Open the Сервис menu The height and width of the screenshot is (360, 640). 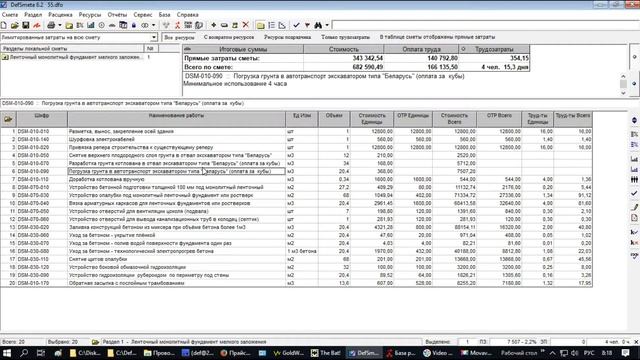click(143, 15)
